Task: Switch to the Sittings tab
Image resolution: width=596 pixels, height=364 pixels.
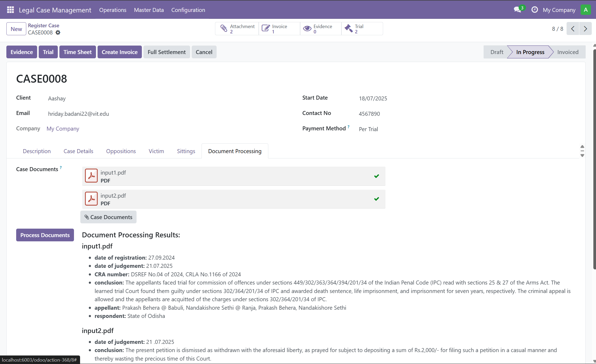Action: (186, 151)
